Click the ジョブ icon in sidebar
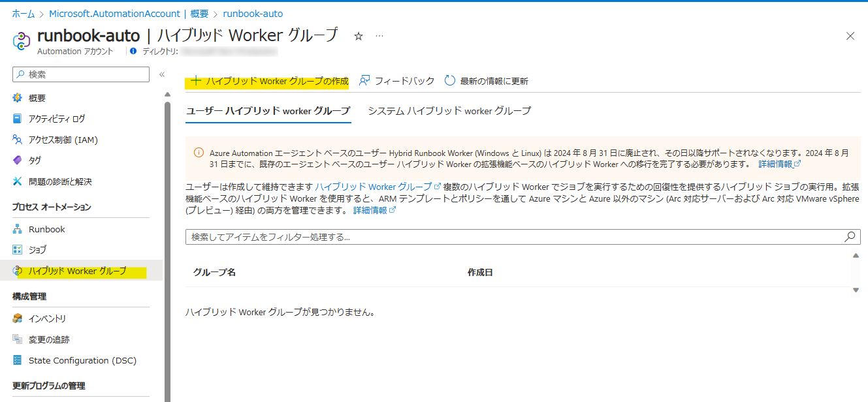Screen dimensions: 868x402 pos(18,250)
